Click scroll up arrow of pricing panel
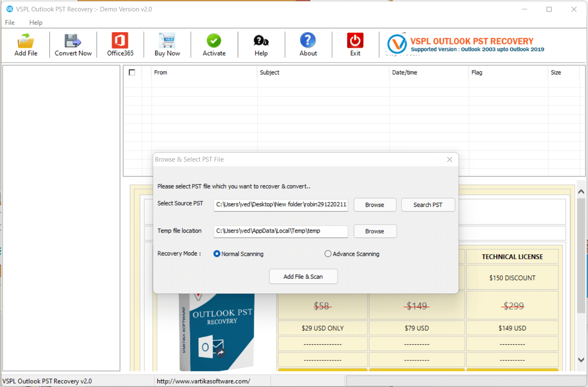Viewport: 588px width, 387px height. 581,192
